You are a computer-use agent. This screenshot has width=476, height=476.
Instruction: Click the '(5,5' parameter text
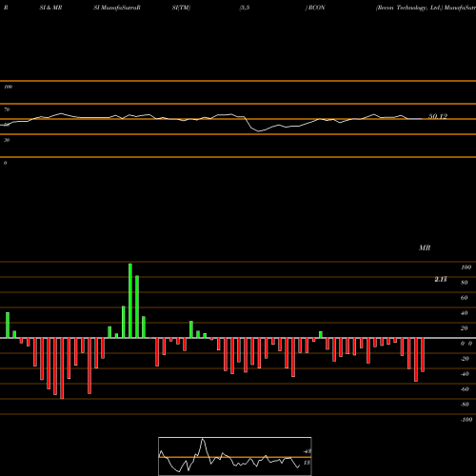(245, 8)
